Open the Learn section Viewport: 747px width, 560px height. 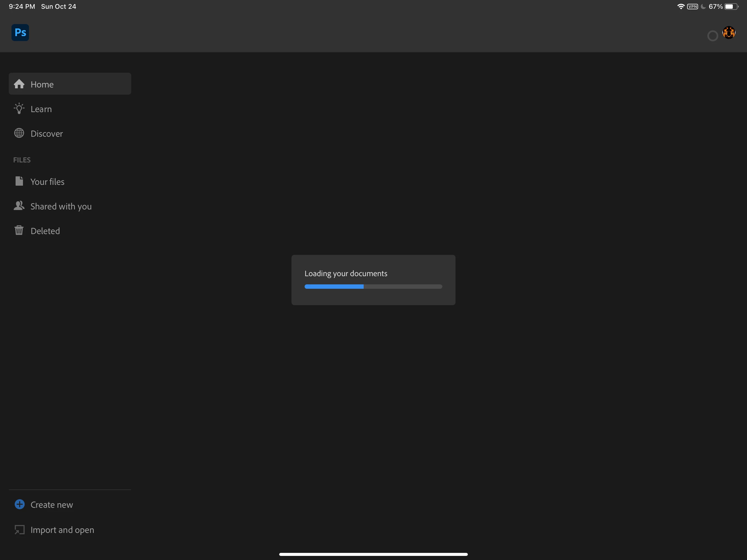41,109
